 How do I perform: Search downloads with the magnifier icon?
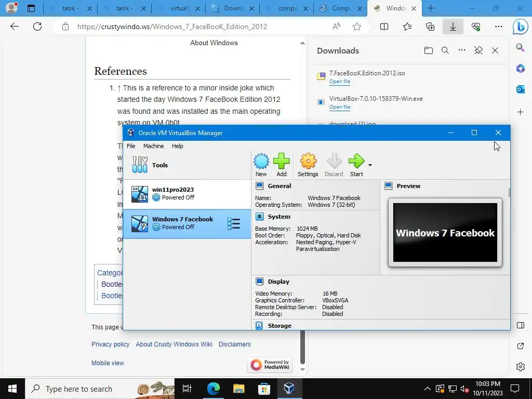pyautogui.click(x=445, y=50)
